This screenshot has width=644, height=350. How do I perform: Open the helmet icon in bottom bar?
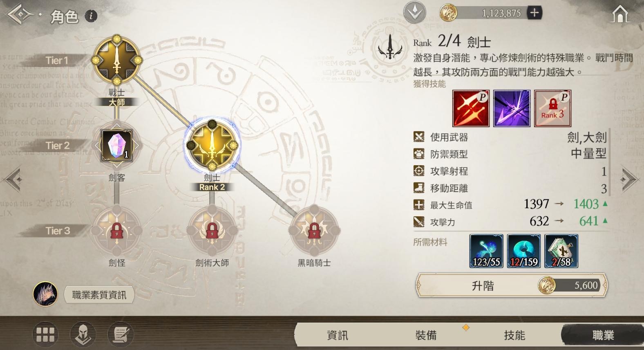click(x=83, y=334)
